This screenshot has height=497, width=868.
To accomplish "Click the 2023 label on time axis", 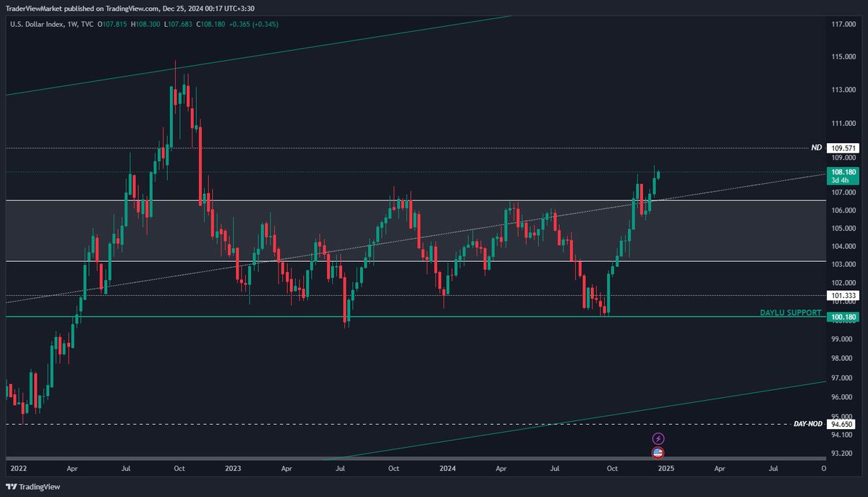I will coord(233,468).
